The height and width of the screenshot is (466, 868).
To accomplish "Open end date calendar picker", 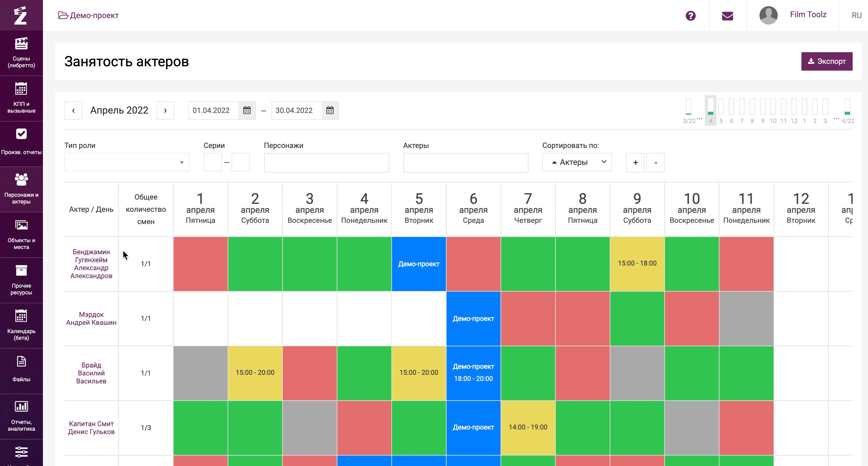I will [x=330, y=110].
